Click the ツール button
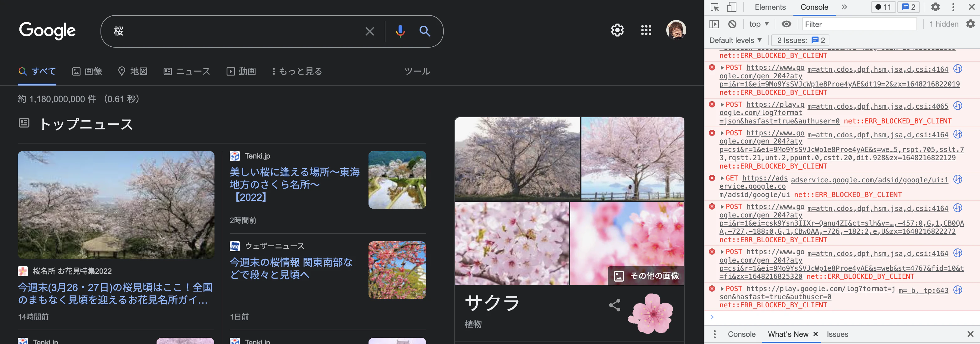Screen dimensions: 980x344 point(417,71)
